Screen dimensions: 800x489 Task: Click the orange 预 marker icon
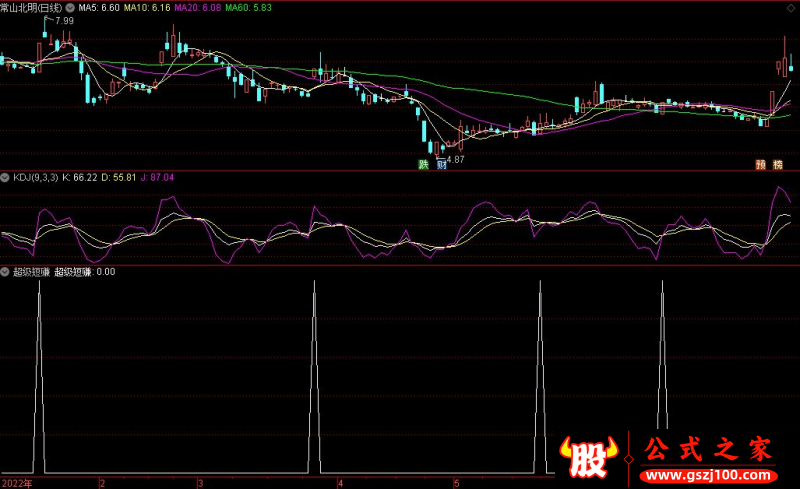(x=761, y=164)
